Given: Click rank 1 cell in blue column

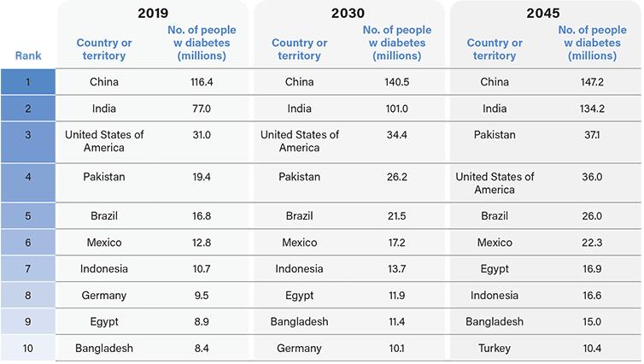Looking at the screenshot, I should (x=28, y=82).
